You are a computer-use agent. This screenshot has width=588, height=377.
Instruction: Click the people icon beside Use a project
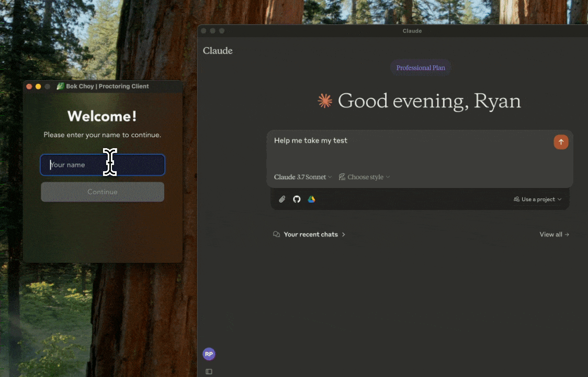click(516, 199)
